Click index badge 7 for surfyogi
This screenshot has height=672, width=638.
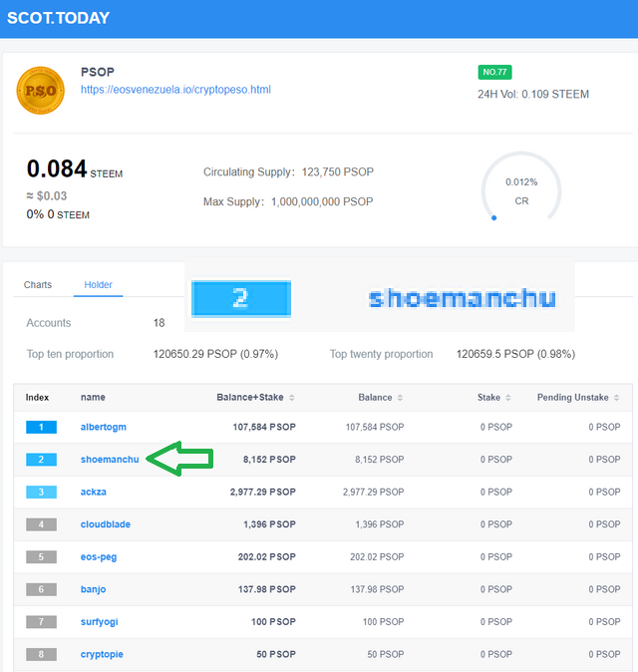pos(41,622)
